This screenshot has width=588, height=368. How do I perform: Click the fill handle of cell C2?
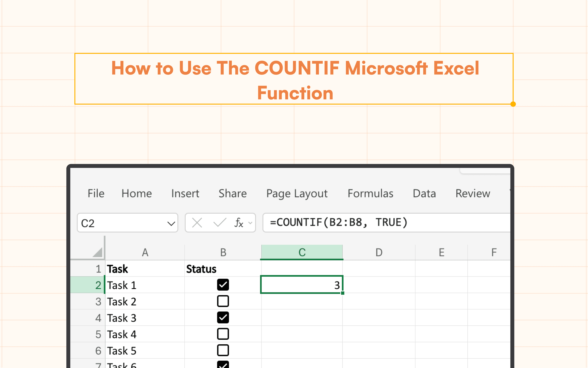click(343, 293)
